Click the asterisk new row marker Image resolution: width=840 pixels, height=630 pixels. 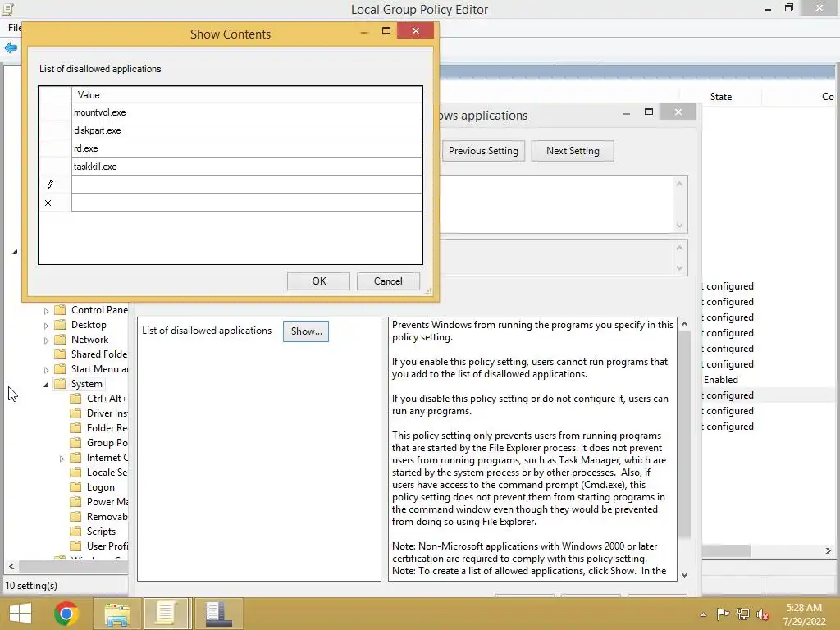(x=48, y=203)
